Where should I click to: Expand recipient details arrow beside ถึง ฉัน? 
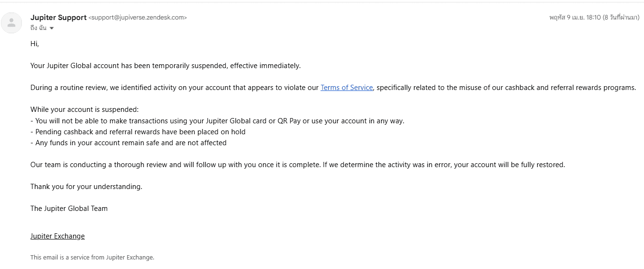[51, 29]
